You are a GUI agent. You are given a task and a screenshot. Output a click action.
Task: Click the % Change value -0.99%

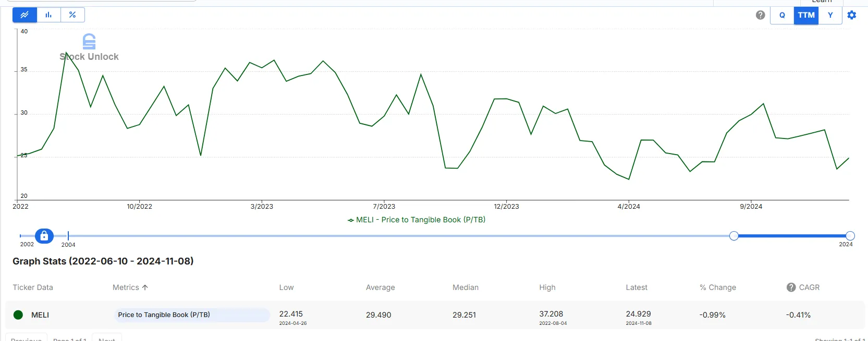pos(713,315)
